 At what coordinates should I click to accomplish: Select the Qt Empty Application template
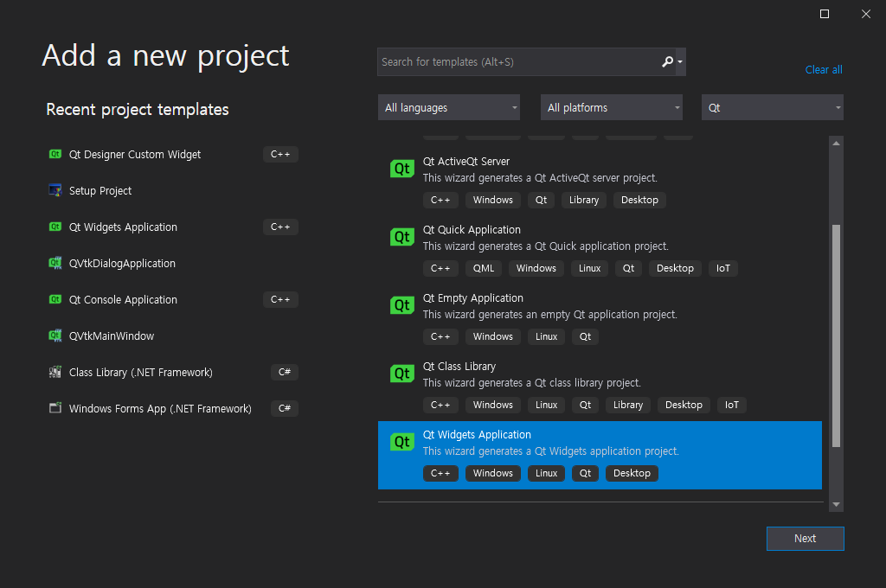[600, 317]
